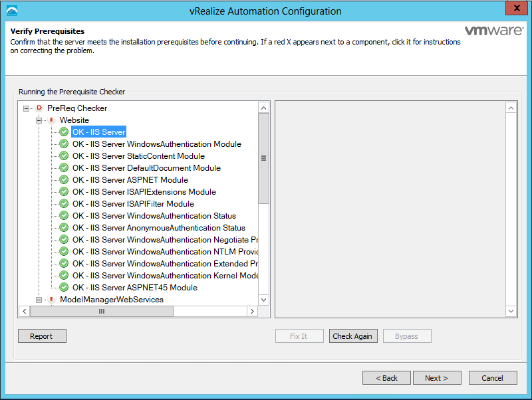Close the vRealize Automation Configuration window
This screenshot has height=400, width=532.
pyautogui.click(x=517, y=8)
